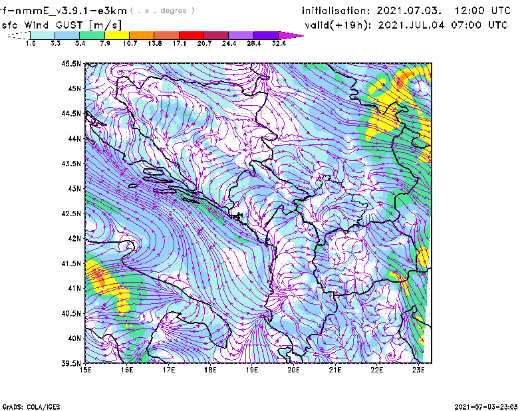
Task: Click the 42N latitude axis label
Action: (73, 238)
